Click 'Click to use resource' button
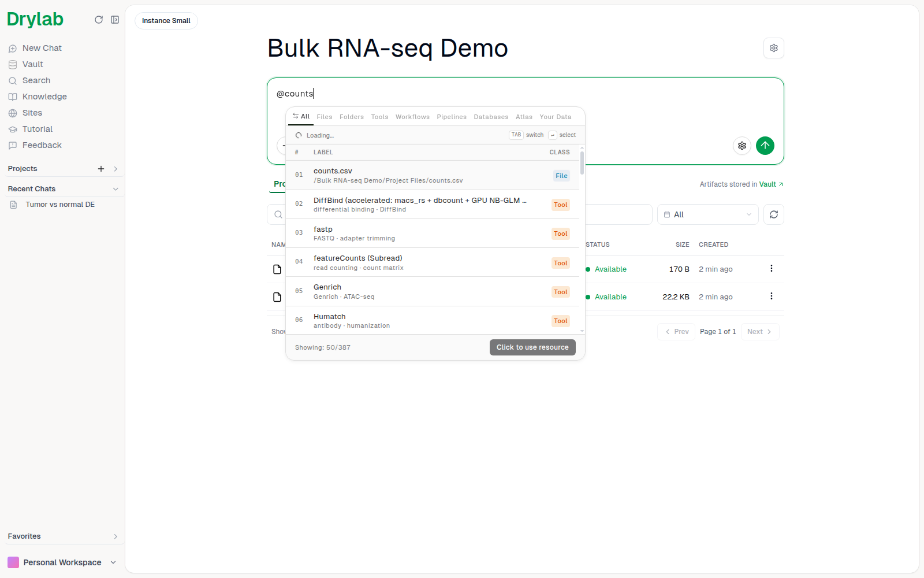 pyautogui.click(x=532, y=347)
